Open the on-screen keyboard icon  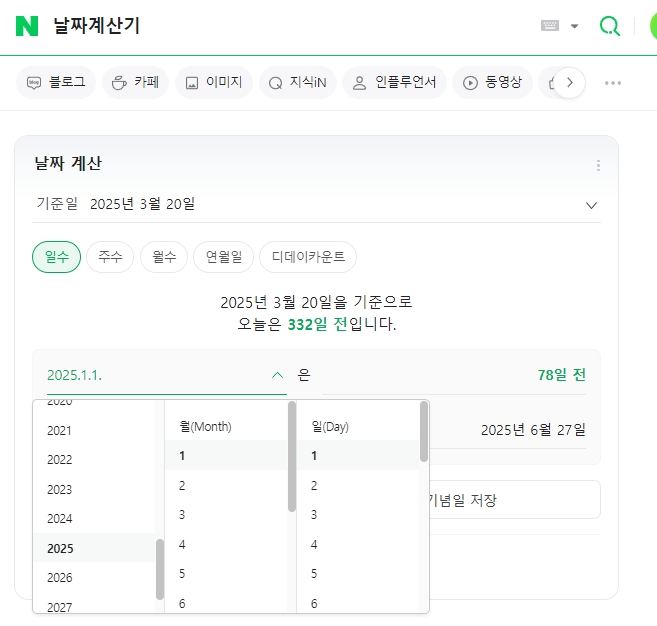550,26
